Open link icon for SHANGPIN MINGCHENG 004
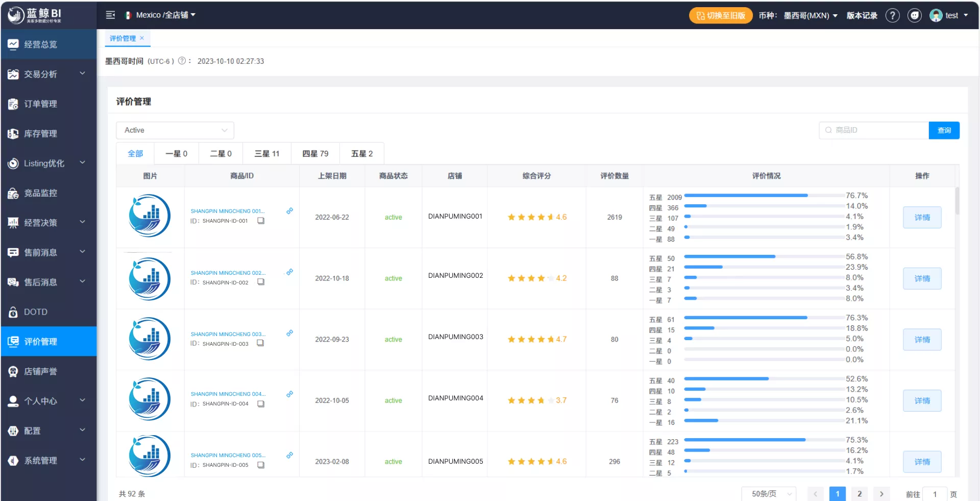Image resolution: width=980 pixels, height=501 pixels. click(289, 394)
